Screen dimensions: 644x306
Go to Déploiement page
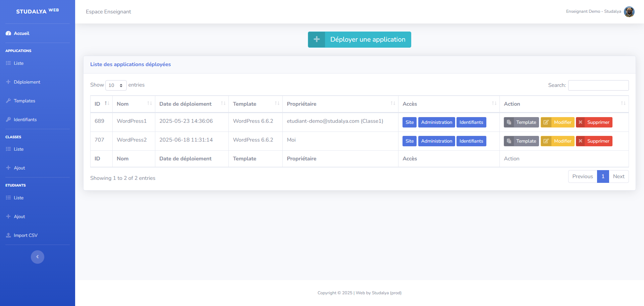[x=27, y=82]
